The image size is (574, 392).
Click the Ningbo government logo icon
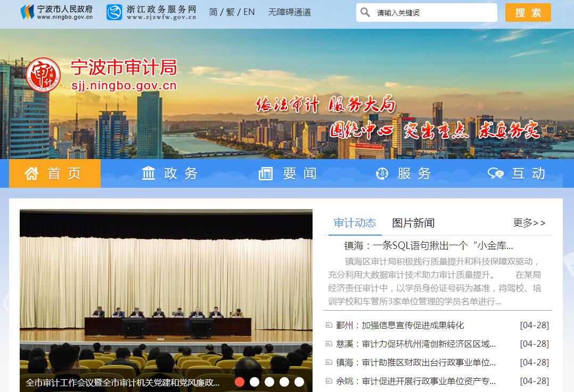28,12
